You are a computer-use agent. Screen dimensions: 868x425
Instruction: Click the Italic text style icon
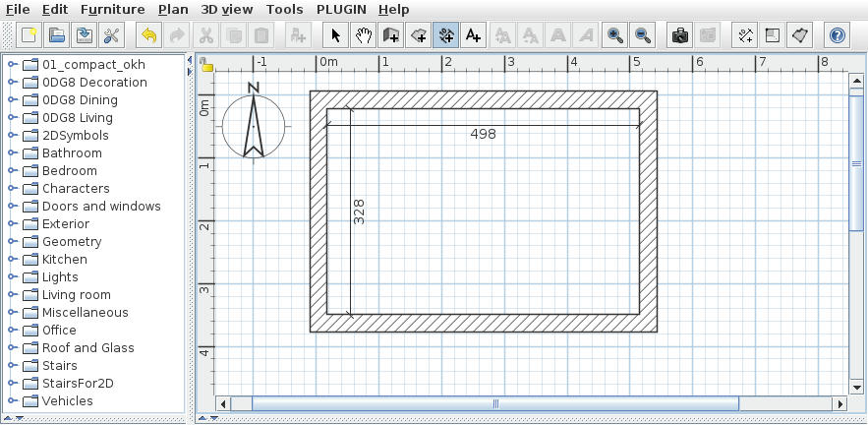pyautogui.click(x=585, y=36)
